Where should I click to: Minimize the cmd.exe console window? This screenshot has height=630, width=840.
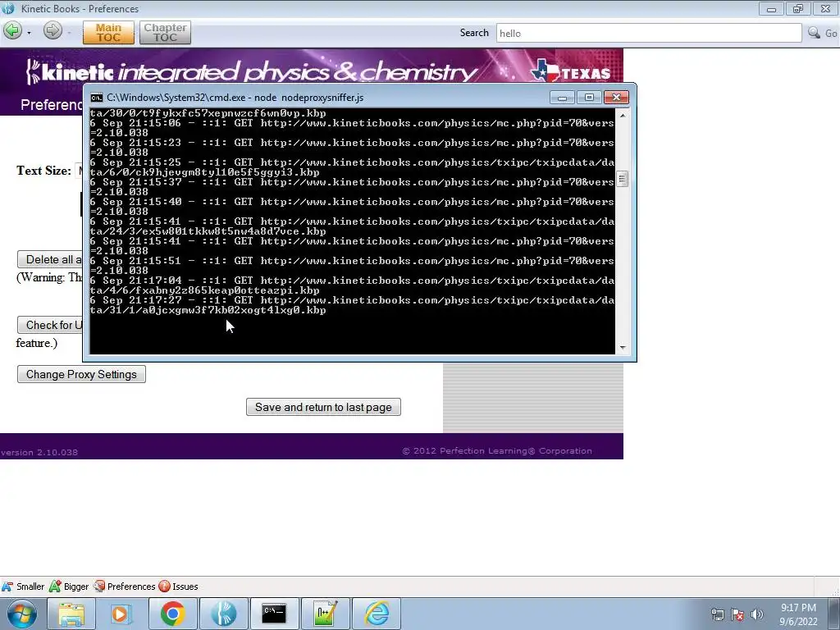562,98
